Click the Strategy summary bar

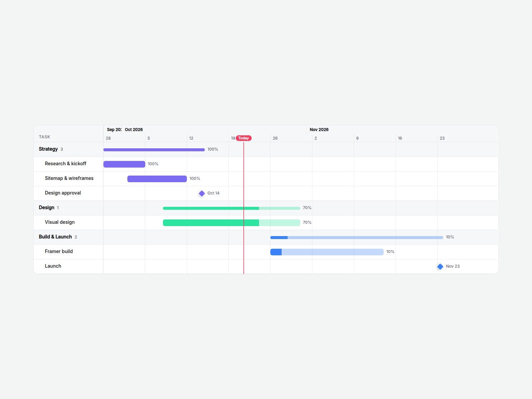tap(154, 150)
